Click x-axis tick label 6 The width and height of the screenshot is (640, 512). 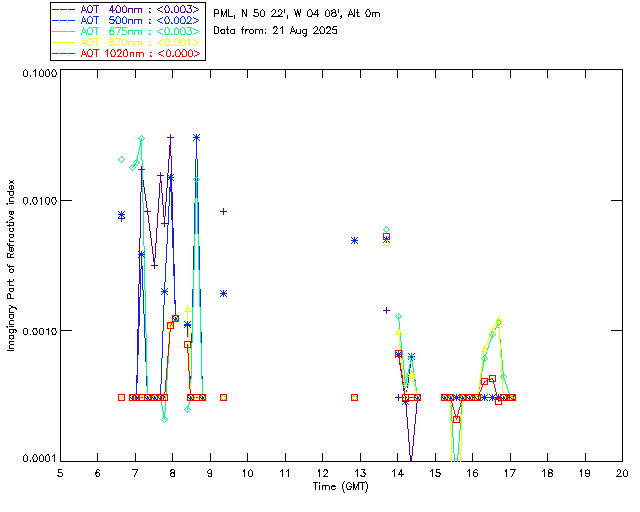coord(98,473)
